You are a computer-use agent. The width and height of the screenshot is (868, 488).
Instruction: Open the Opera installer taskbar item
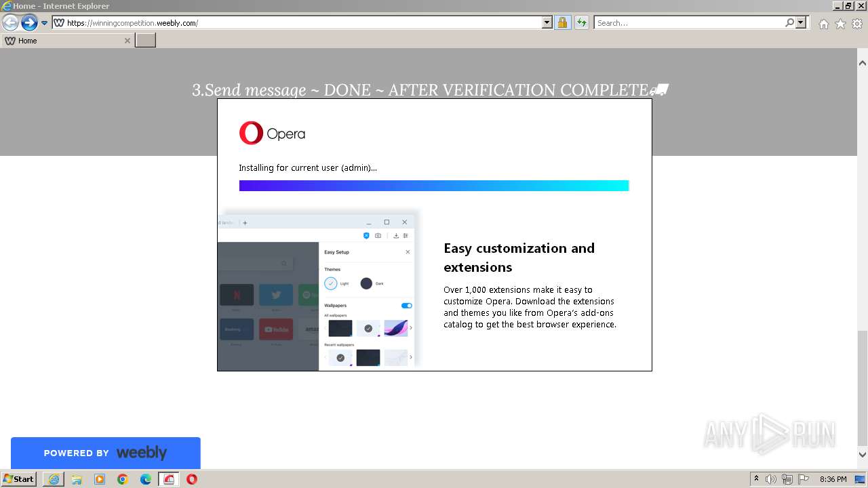[169, 479]
